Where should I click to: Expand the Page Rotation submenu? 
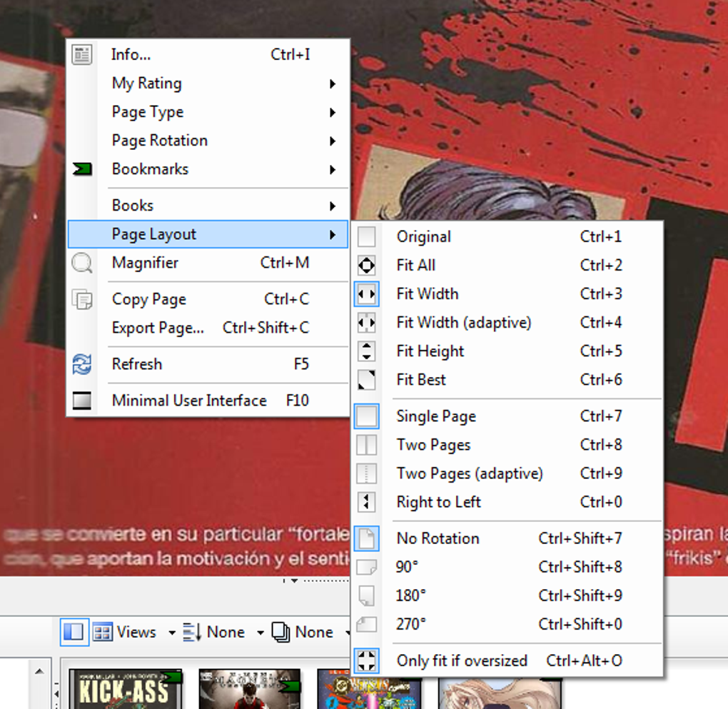click(x=208, y=141)
